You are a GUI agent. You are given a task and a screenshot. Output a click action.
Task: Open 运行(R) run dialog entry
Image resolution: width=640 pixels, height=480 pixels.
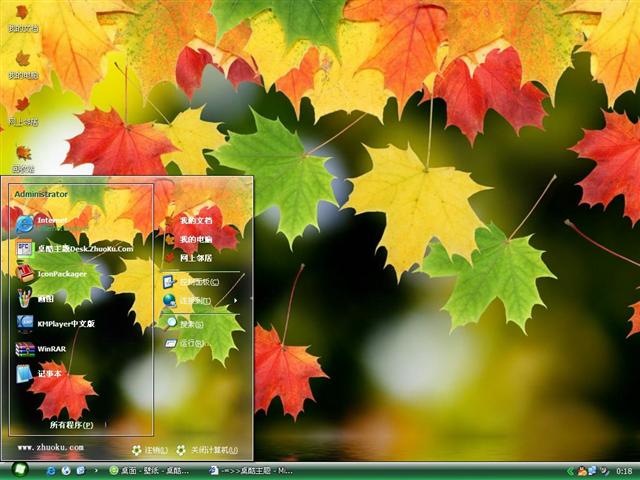pyautogui.click(x=184, y=343)
